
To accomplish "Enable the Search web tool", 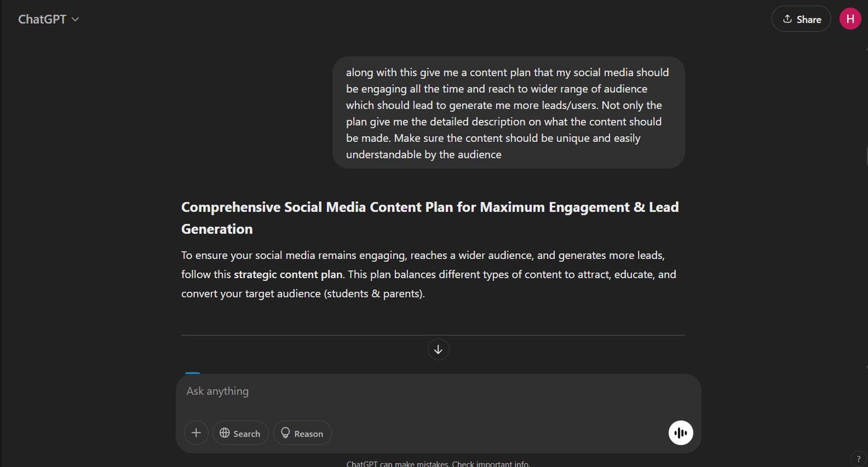I will 240,433.
